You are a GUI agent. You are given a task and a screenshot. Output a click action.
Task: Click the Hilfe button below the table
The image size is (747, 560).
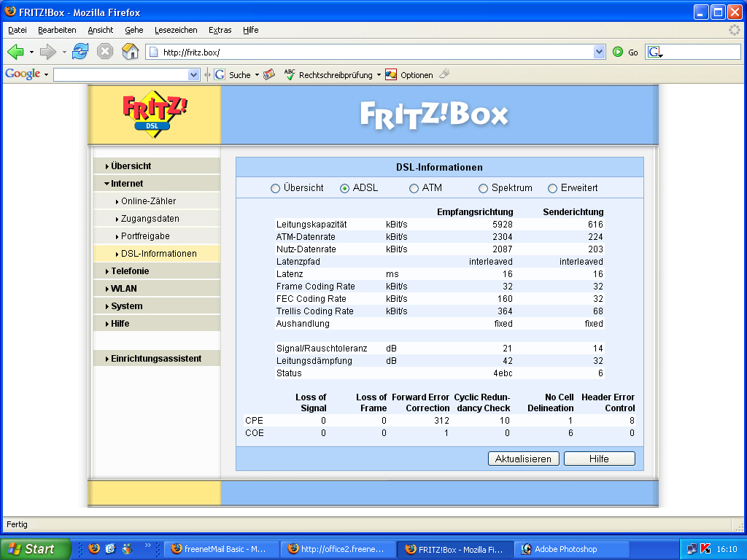coord(600,459)
